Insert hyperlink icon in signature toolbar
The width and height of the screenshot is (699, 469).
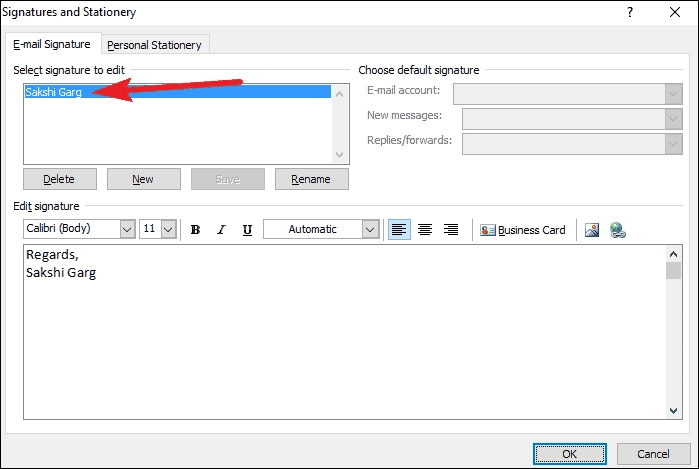coord(617,230)
